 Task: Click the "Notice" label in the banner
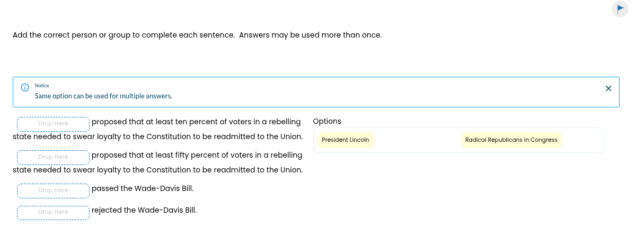point(42,86)
